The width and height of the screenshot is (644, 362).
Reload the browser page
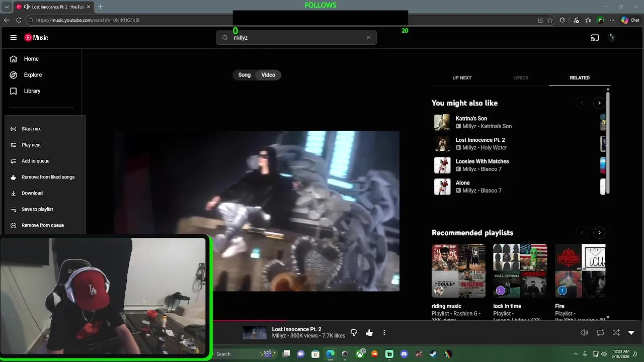coord(19,20)
